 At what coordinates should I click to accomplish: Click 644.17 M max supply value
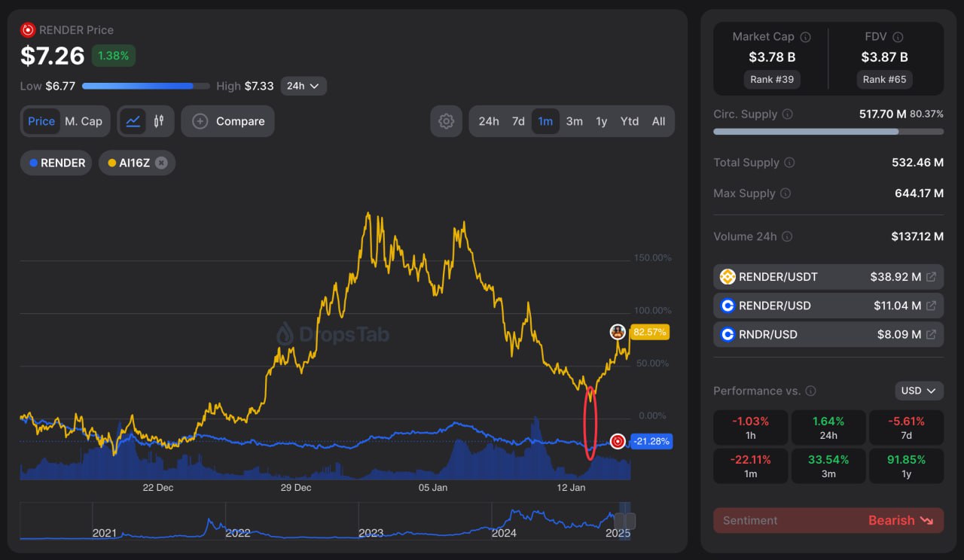pos(919,193)
